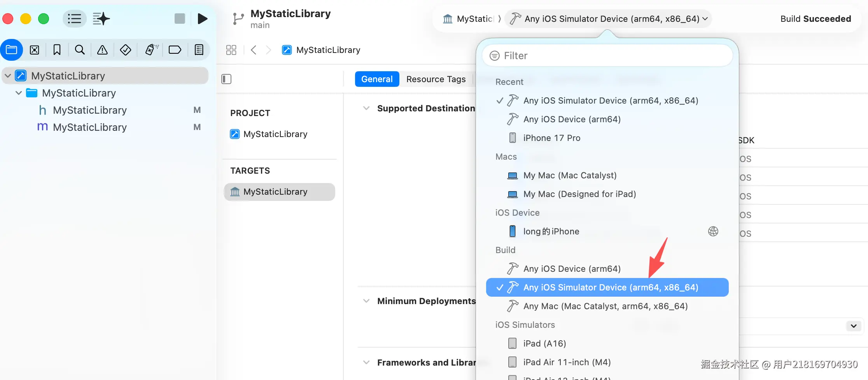Switch to the Resource Tags tab
Viewport: 868px width, 380px height.
click(436, 79)
